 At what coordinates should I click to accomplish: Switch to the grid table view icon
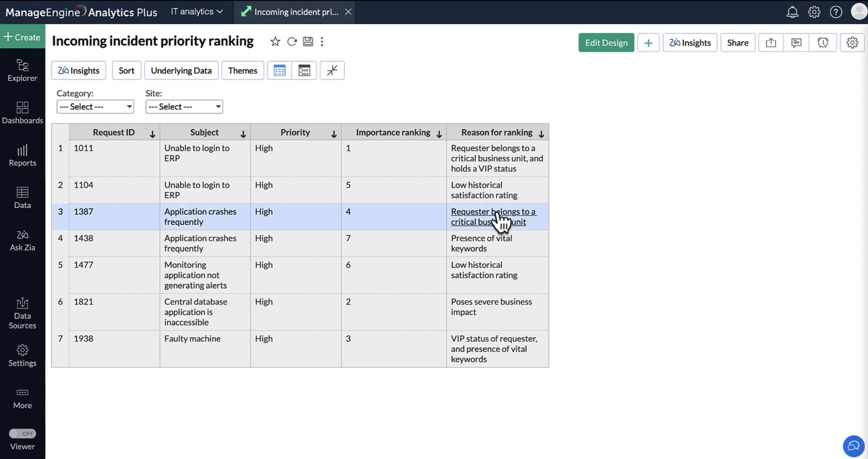[279, 70]
